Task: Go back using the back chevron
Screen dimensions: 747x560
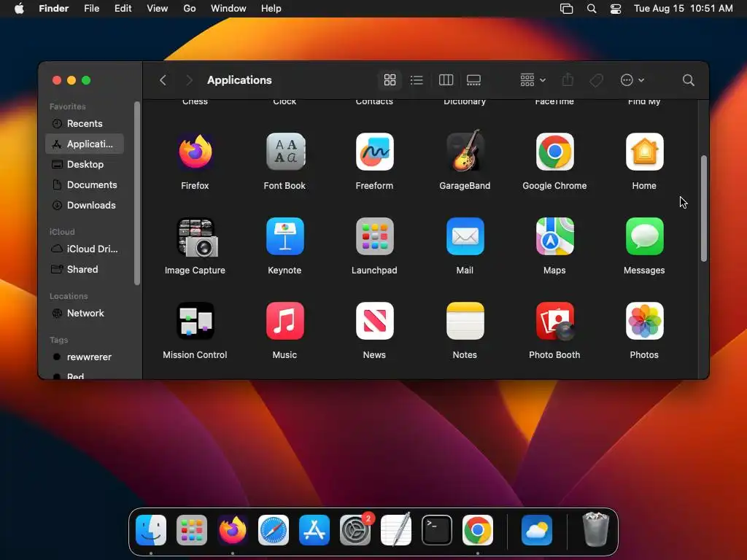Action: 163,80
